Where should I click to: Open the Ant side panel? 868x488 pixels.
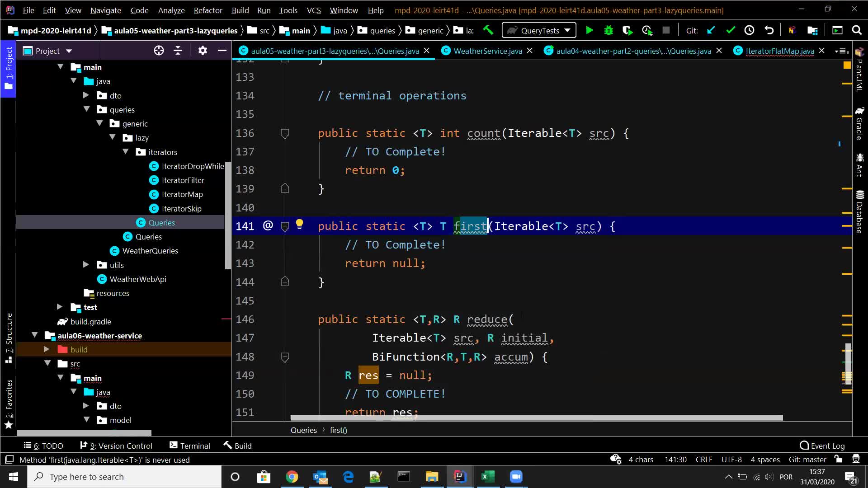coord(859,164)
